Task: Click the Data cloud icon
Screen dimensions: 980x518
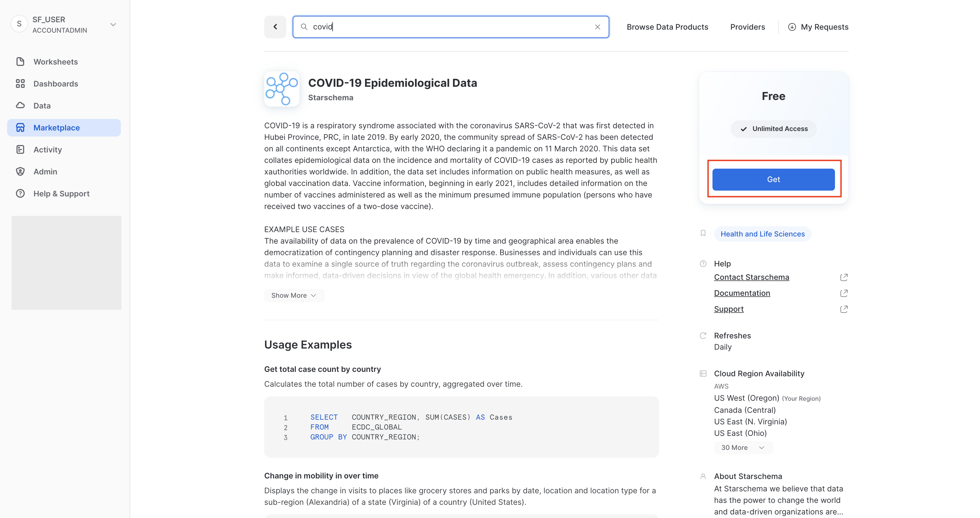Action: [20, 105]
